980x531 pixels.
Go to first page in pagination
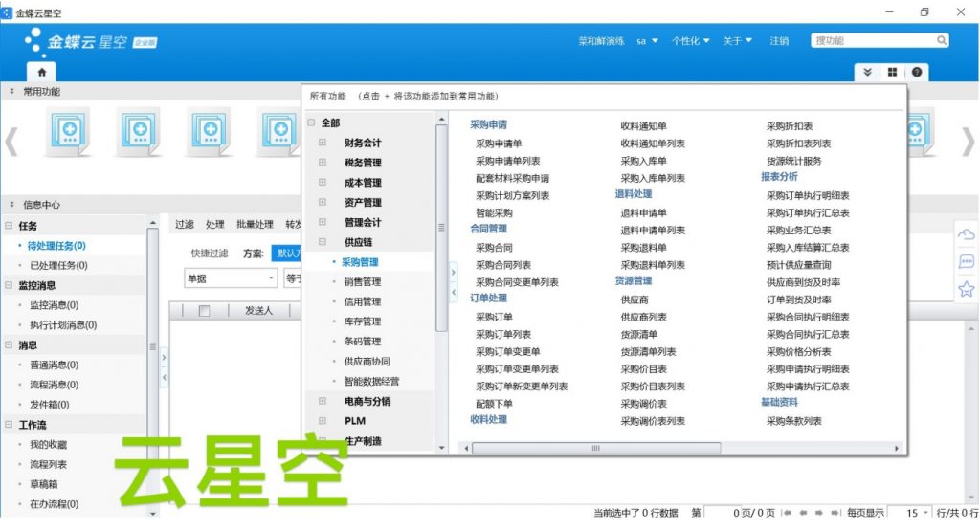click(x=788, y=513)
